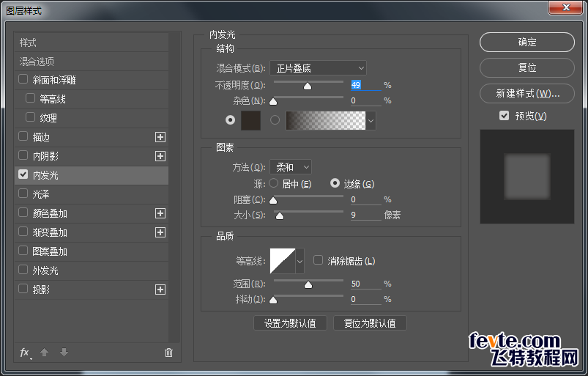Move effect down with the arrow icon
Image resolution: width=588 pixels, height=376 pixels.
tap(64, 353)
